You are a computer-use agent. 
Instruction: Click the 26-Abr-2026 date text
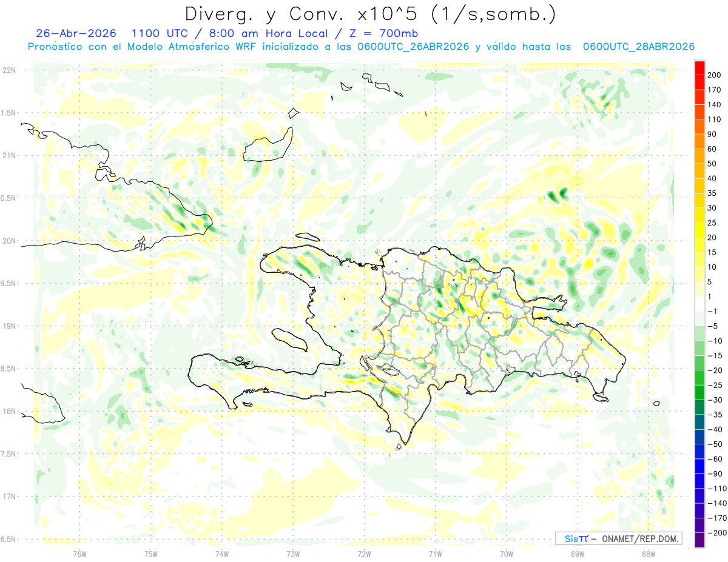pyautogui.click(x=76, y=33)
